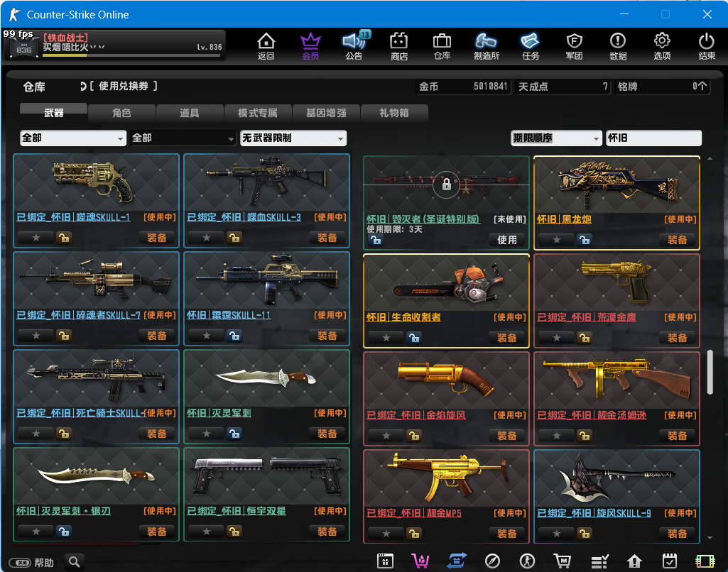Toggle the lock on 雷霆SKULL-11
This screenshot has height=572, width=728.
(234, 336)
